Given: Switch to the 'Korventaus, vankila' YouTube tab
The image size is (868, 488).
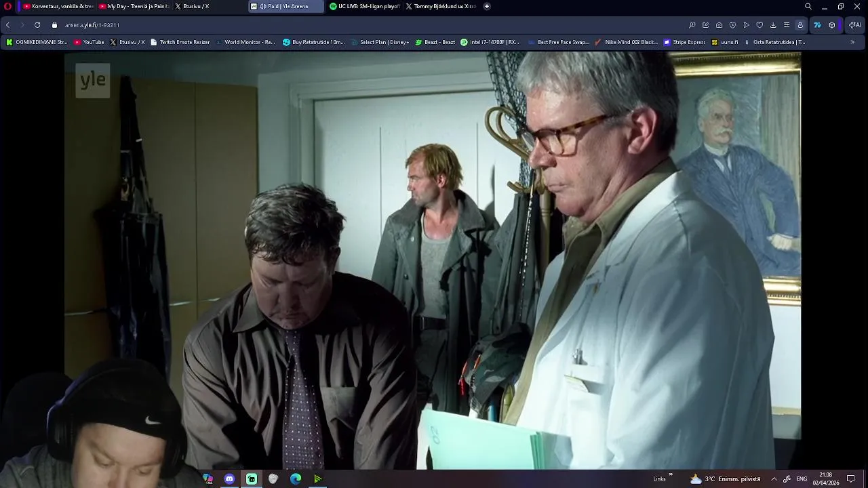Looking at the screenshot, I should 57,6.
